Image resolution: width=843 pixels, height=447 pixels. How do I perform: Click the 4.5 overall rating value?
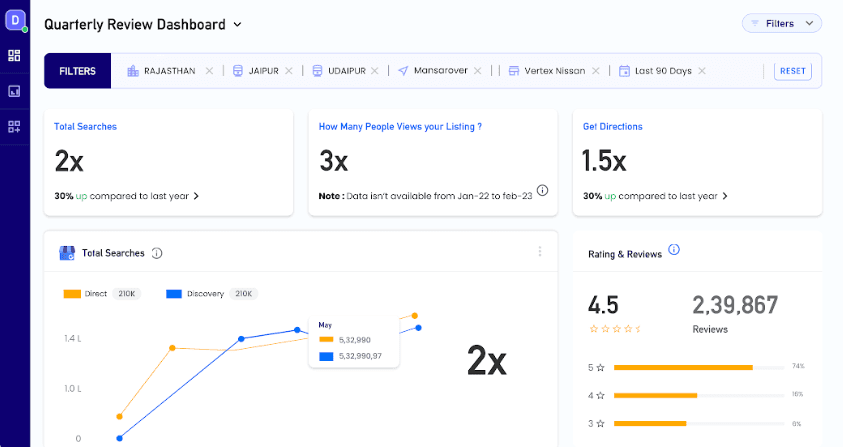tap(603, 305)
